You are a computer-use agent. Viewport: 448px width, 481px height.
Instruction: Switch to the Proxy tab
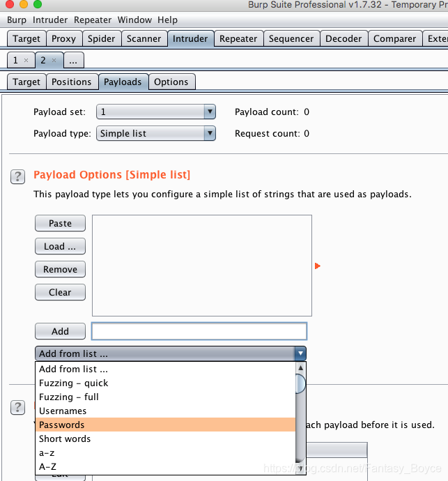pos(64,38)
